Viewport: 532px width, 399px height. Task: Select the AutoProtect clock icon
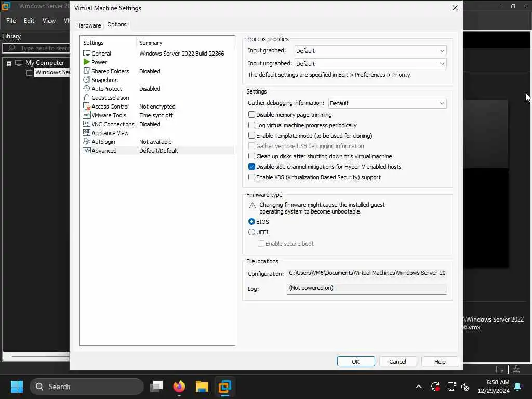coord(87,88)
